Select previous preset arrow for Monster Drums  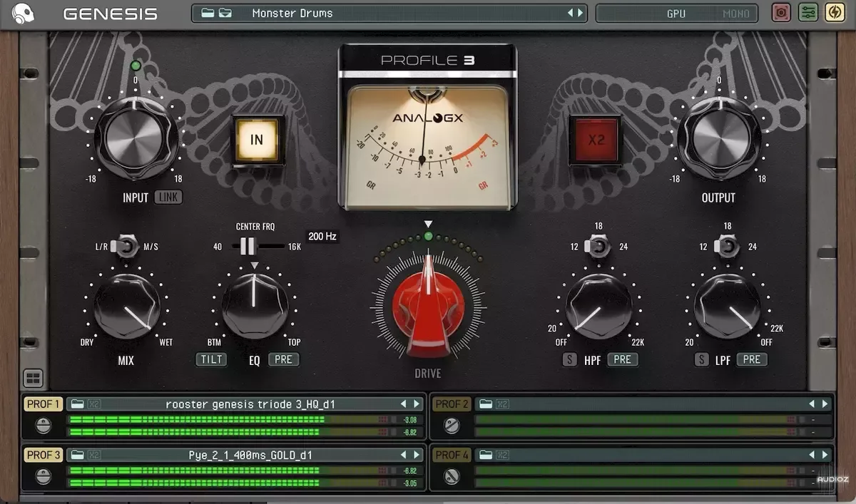pos(570,14)
